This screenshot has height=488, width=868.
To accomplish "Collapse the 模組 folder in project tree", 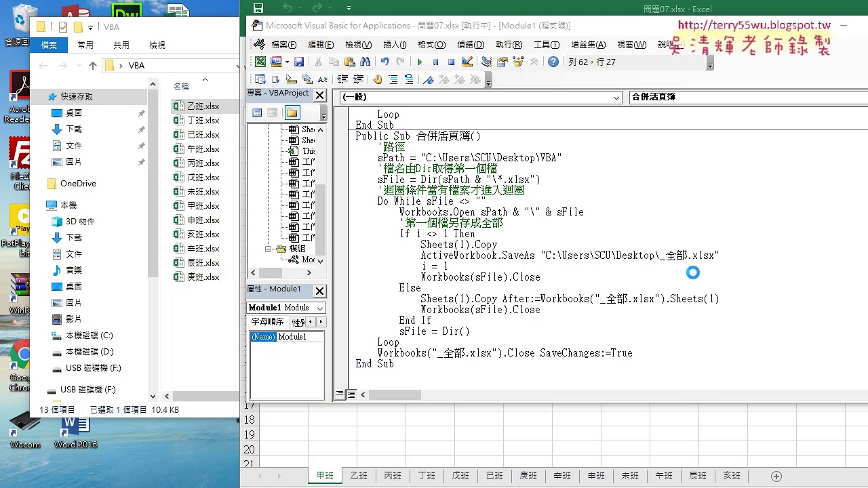I will (269, 249).
